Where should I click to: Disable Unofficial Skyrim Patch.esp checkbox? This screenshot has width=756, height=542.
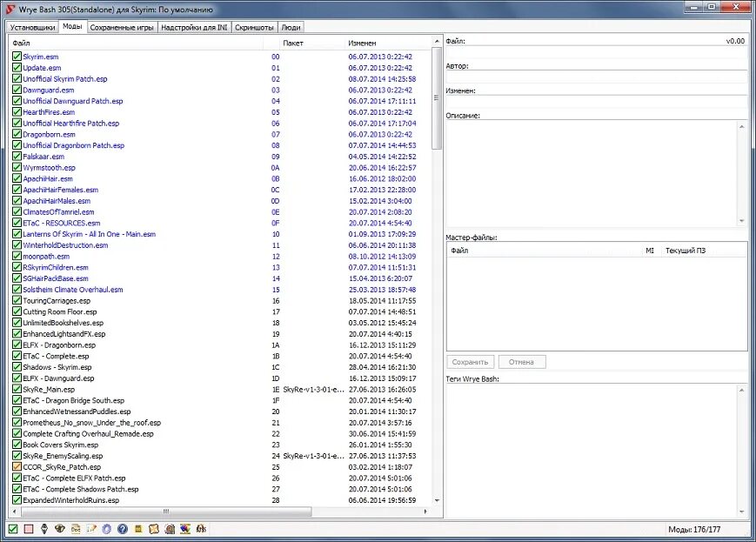point(17,78)
